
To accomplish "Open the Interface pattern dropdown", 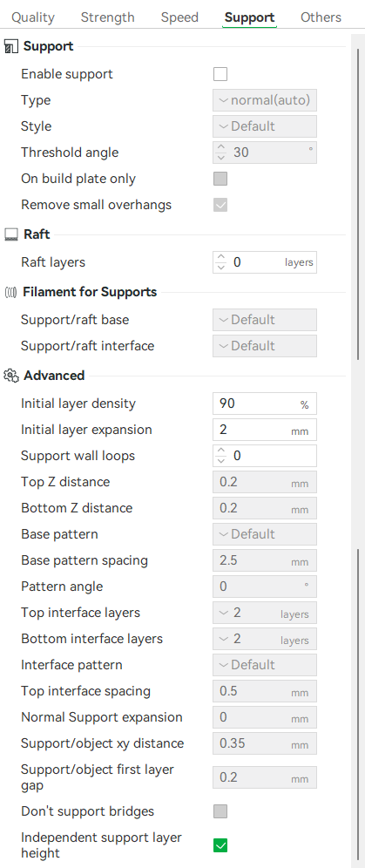I will pyautogui.click(x=265, y=665).
